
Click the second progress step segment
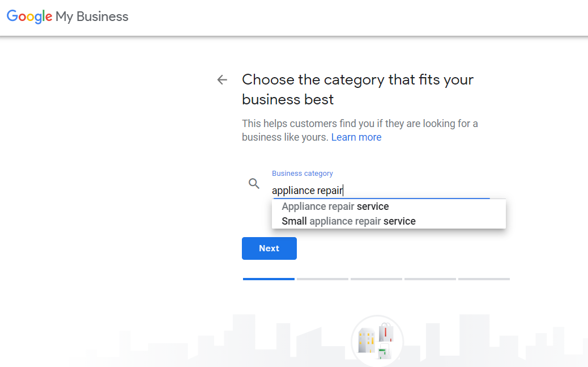[322, 279]
